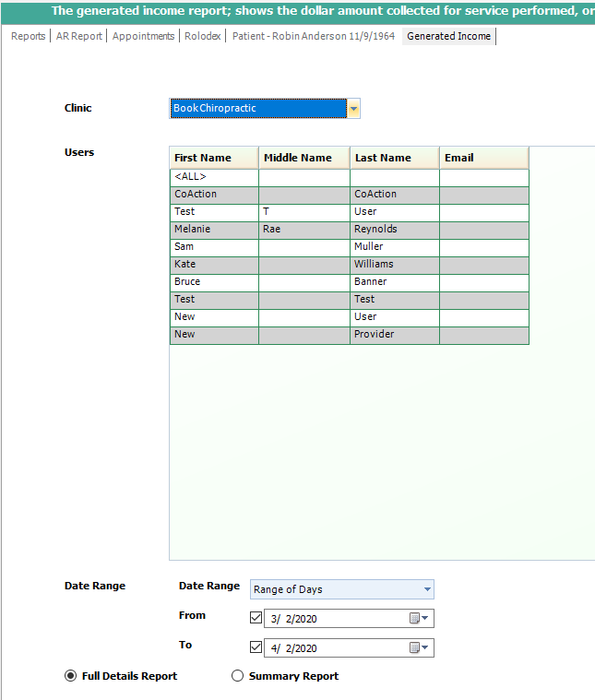Open the AR Report tab

click(79, 36)
